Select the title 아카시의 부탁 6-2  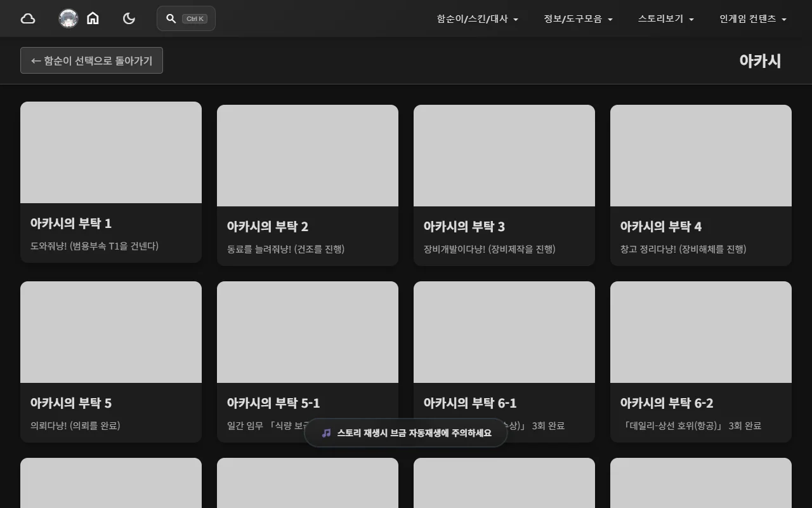point(666,403)
